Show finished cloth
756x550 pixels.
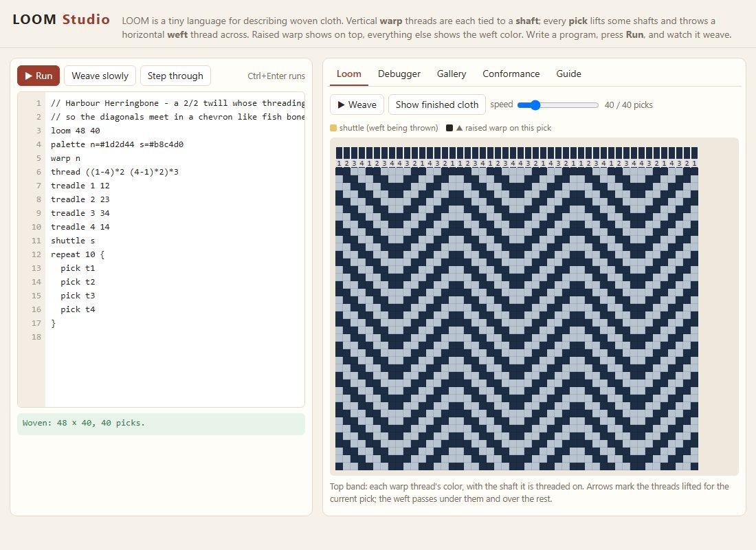point(437,104)
